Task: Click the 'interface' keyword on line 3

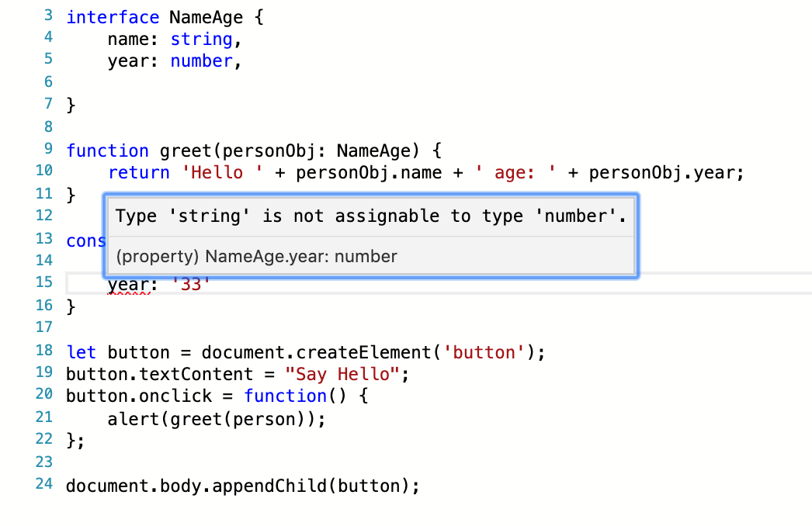Action: click(113, 17)
